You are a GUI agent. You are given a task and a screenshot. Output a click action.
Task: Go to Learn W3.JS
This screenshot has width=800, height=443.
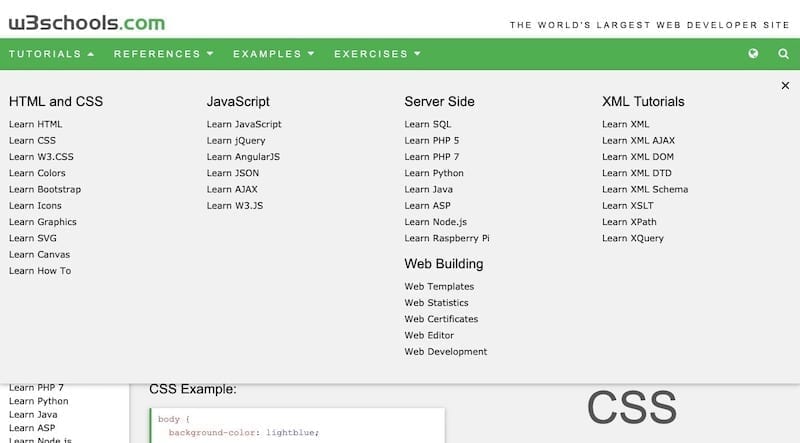(x=235, y=206)
